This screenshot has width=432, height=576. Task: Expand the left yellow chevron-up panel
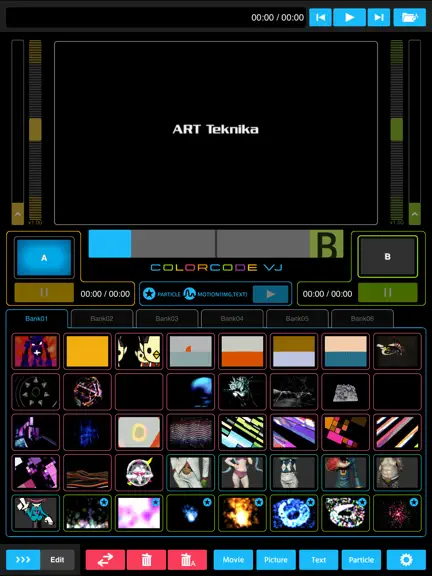(18, 214)
